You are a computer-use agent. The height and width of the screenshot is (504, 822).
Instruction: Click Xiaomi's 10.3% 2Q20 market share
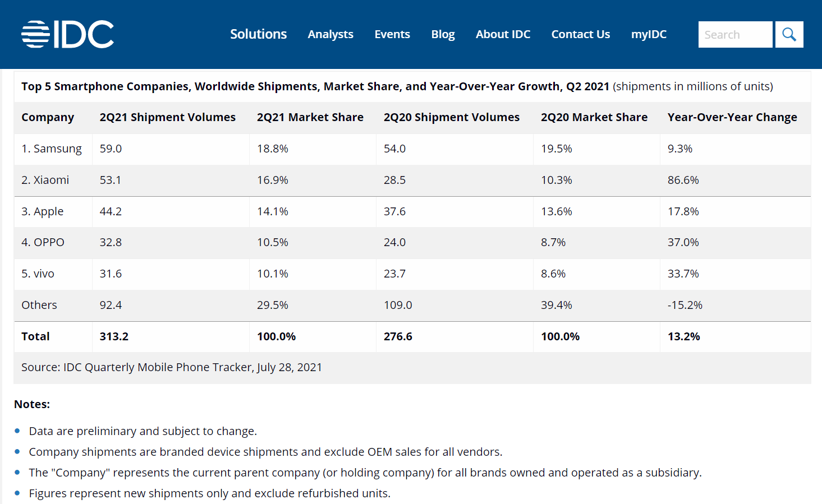tap(557, 180)
